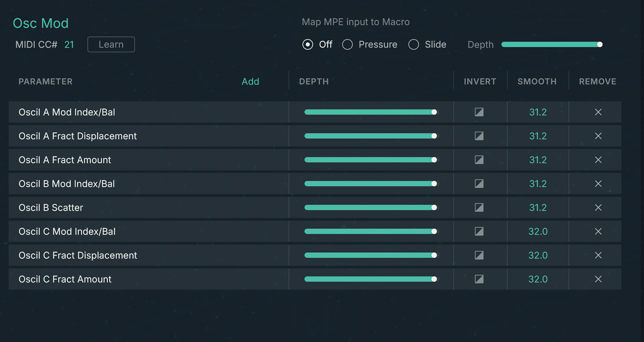Remove Oscil A Fract Displacement parameter

click(x=598, y=136)
